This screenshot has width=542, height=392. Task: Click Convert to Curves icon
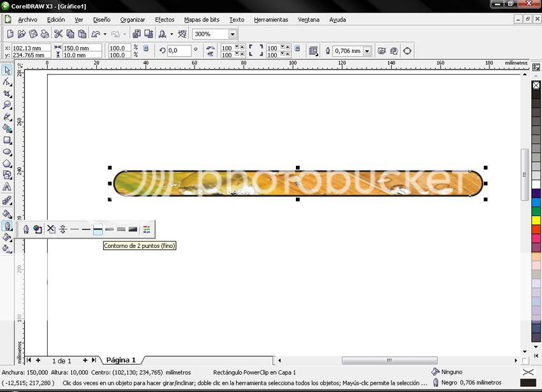pyautogui.click(x=407, y=51)
